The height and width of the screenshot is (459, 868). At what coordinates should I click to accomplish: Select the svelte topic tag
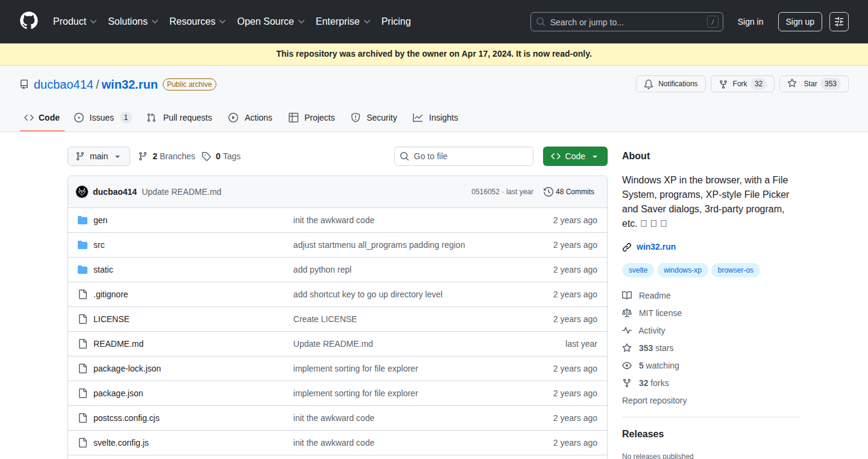tap(638, 270)
